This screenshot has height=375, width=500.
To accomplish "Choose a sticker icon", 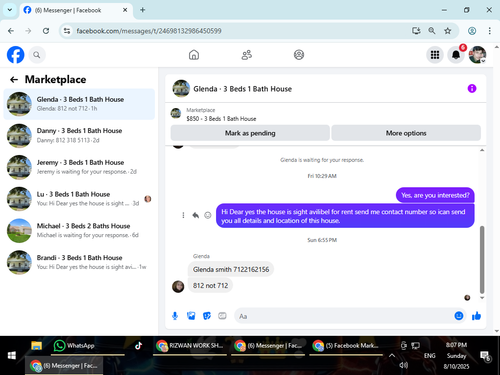I will pyautogui.click(x=207, y=316).
